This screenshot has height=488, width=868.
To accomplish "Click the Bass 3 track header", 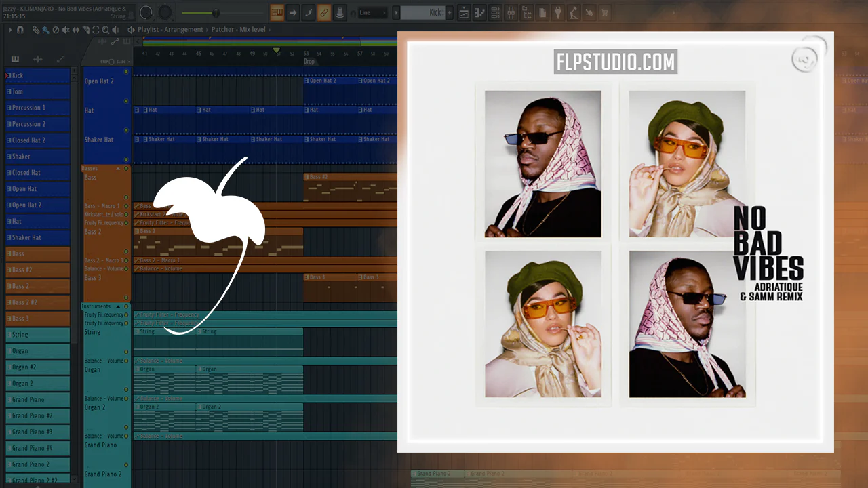I will (106, 287).
